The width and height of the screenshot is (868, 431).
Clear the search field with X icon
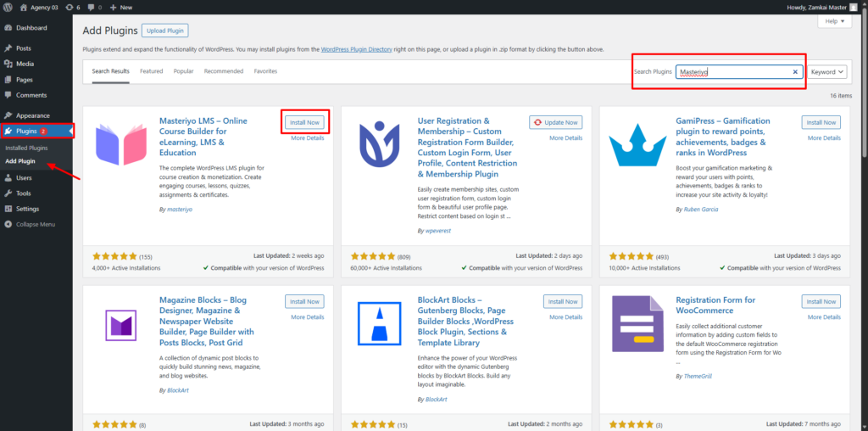point(795,72)
